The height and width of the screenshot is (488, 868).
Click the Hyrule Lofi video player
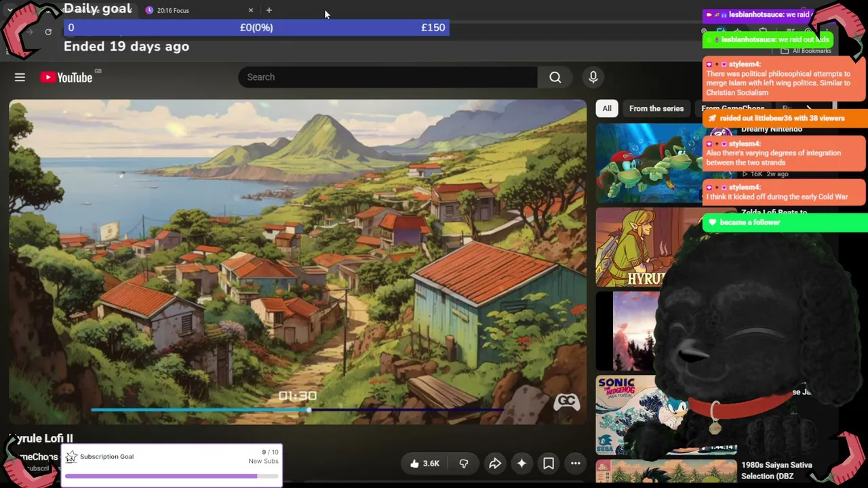(x=298, y=262)
